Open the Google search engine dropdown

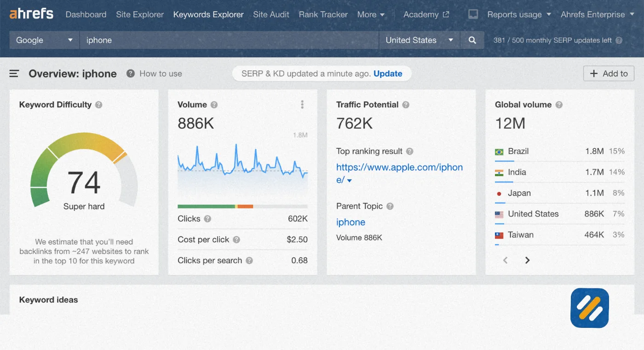click(44, 40)
